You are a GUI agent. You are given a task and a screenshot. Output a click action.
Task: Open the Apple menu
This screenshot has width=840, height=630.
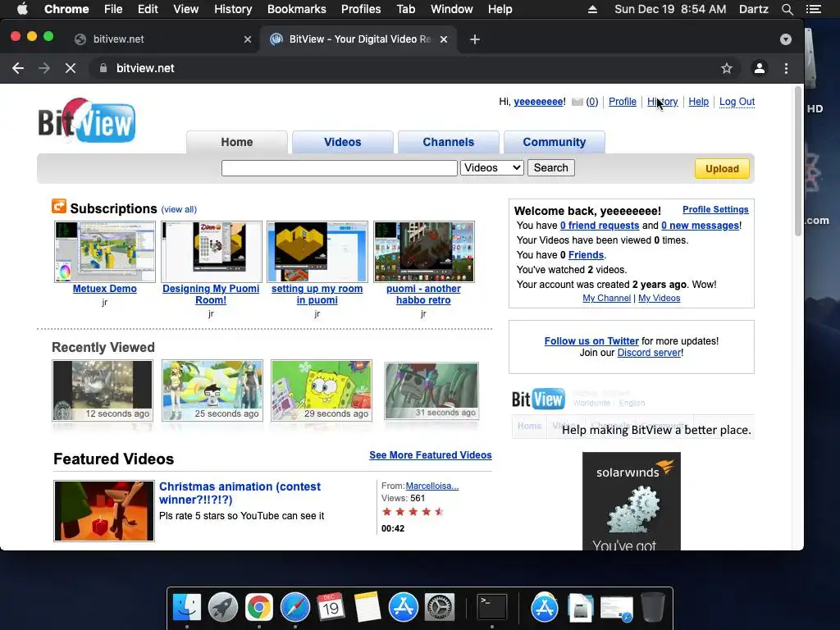pos(22,9)
